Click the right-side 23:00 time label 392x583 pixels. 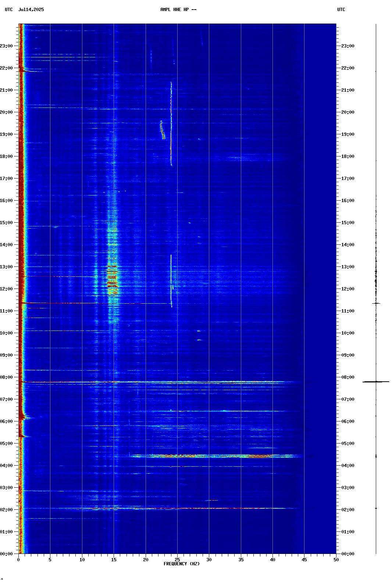click(348, 46)
